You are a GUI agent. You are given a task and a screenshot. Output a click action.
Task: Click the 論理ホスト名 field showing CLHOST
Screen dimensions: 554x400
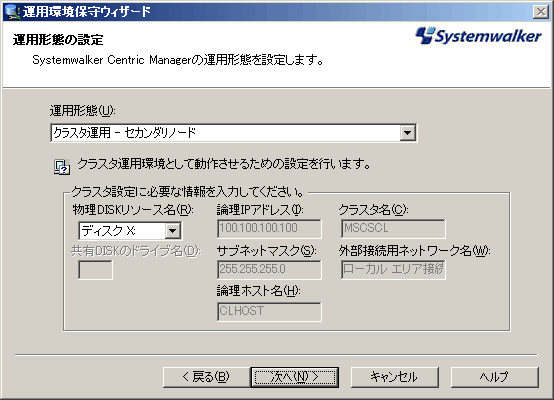click(x=269, y=311)
